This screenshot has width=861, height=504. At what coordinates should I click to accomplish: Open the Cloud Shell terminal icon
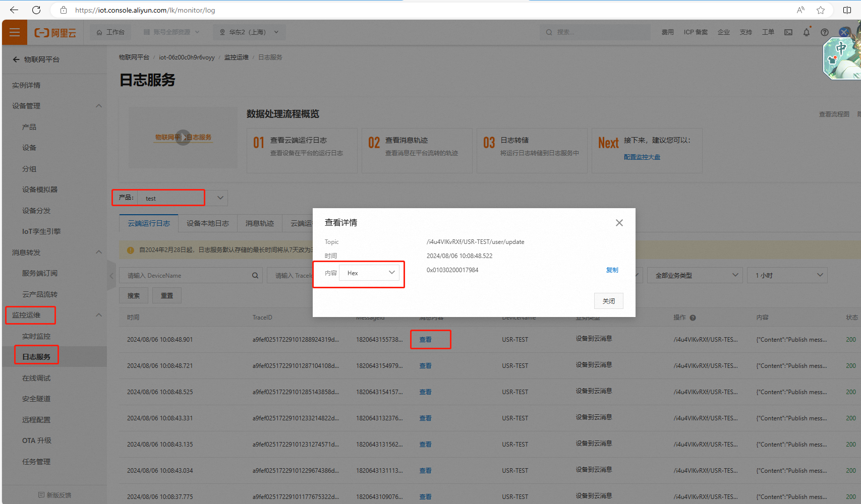[788, 32]
